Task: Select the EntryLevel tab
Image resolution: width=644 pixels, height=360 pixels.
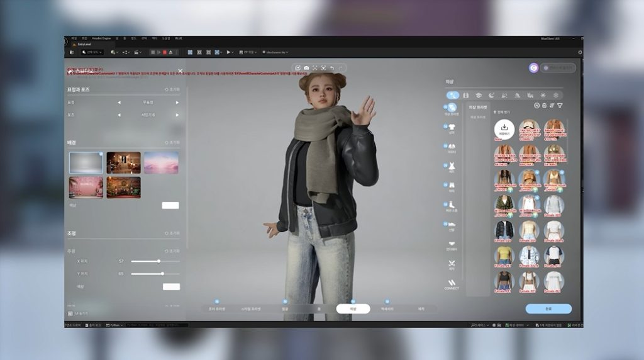Action: click(x=84, y=44)
